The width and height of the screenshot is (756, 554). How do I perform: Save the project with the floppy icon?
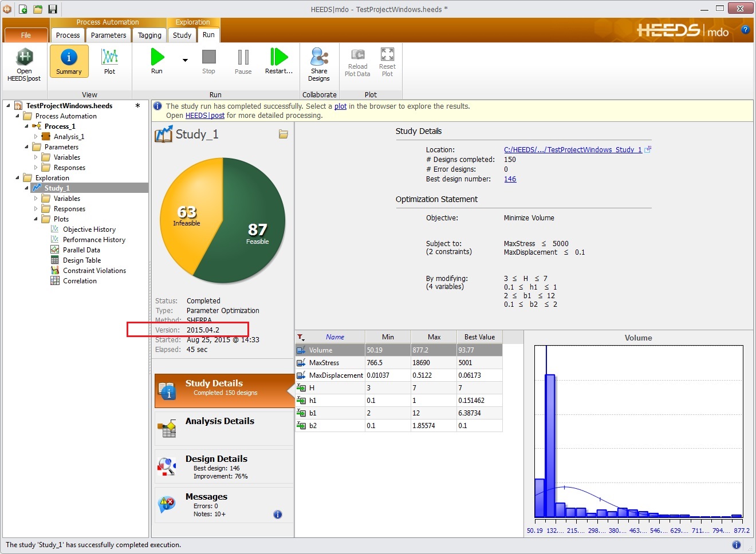pos(53,9)
